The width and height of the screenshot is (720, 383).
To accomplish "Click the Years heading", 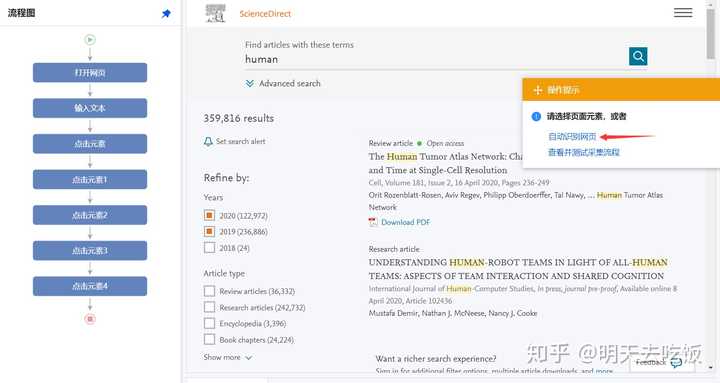I will (x=214, y=197).
